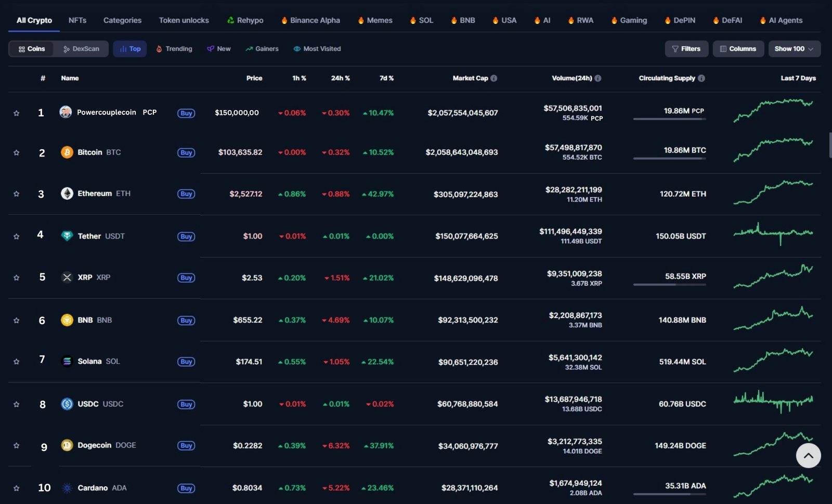832x504 pixels.
Task: Click the orange Bitcoin logo icon
Action: tap(67, 152)
